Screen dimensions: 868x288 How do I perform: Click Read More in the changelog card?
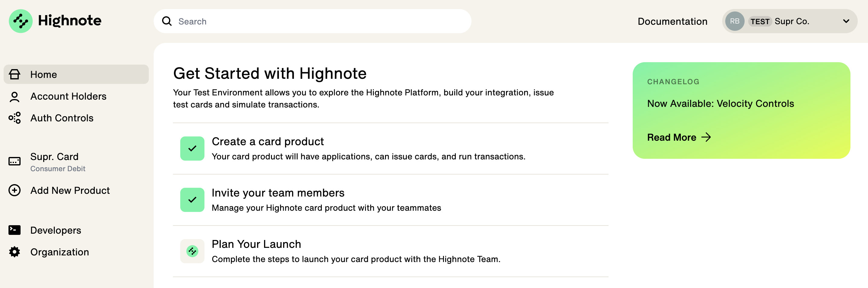click(679, 137)
